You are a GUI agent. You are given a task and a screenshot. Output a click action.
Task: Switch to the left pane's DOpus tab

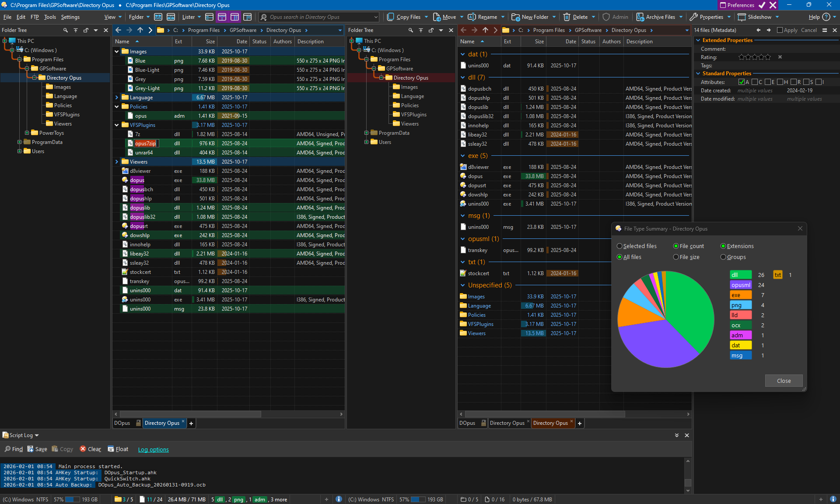click(x=122, y=423)
